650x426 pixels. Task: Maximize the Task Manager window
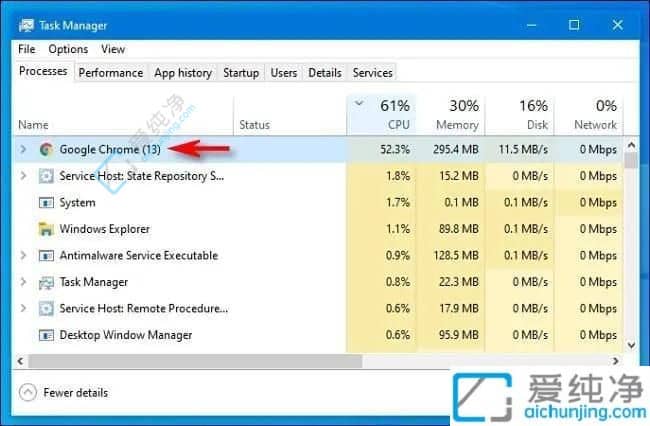coord(574,25)
